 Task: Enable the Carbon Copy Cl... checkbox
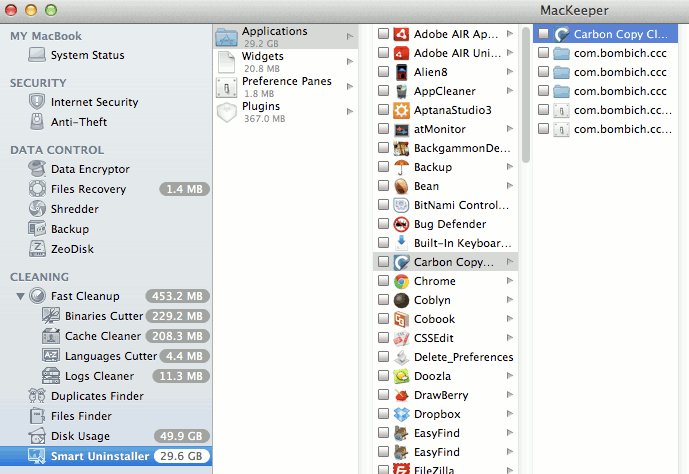coord(543,34)
